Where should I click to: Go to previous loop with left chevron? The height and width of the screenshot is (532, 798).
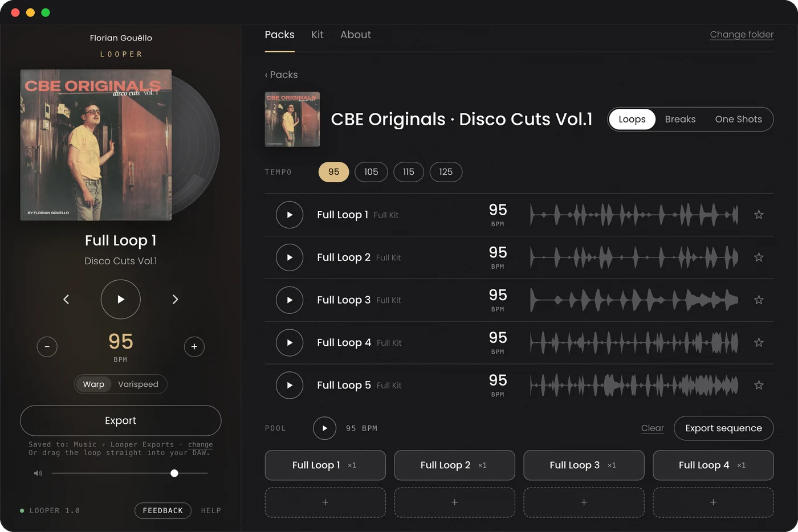(x=66, y=299)
